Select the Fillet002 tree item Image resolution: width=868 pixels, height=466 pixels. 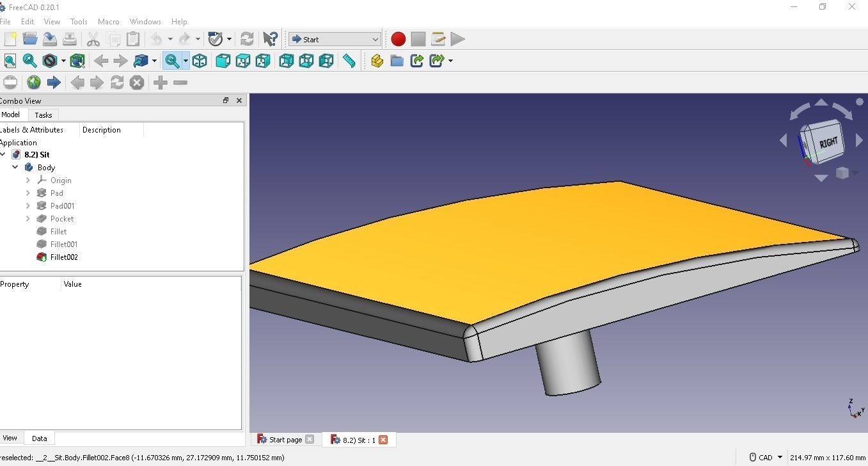(64, 257)
